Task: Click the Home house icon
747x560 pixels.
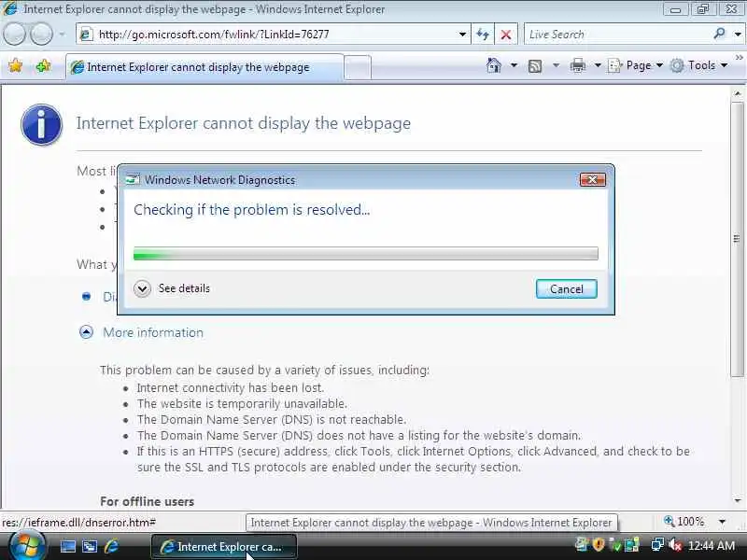Action: point(494,65)
